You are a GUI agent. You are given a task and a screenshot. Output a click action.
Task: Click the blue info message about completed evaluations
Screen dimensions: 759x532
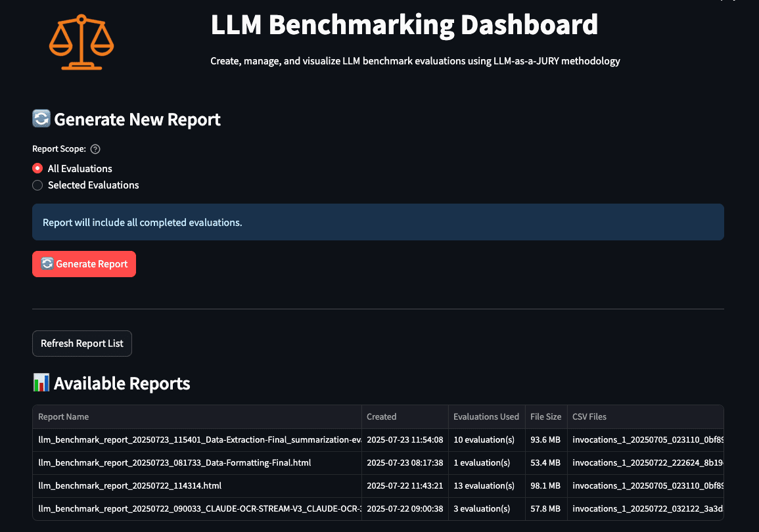[x=378, y=222]
